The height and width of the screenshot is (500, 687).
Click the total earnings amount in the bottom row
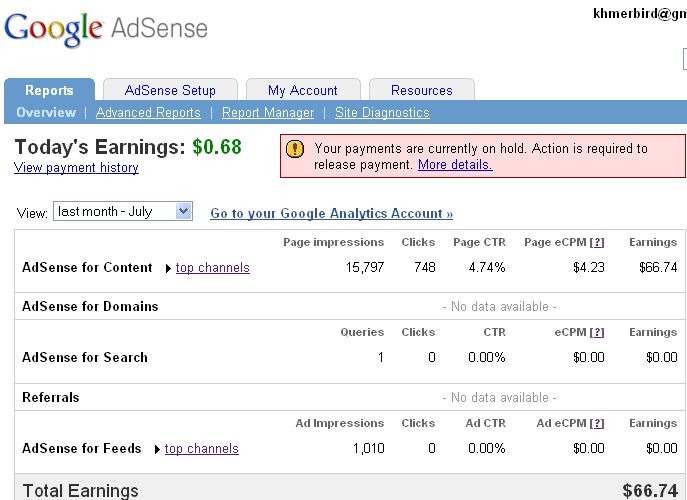click(650, 491)
